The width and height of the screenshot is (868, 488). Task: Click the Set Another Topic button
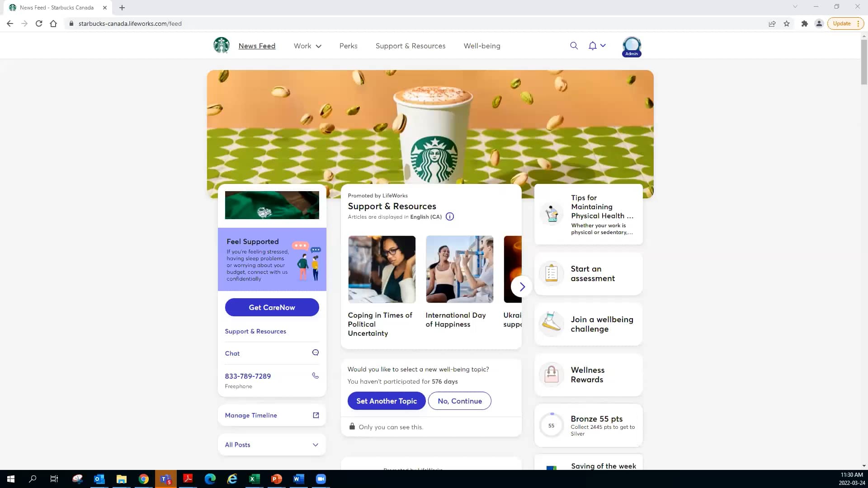[387, 401]
